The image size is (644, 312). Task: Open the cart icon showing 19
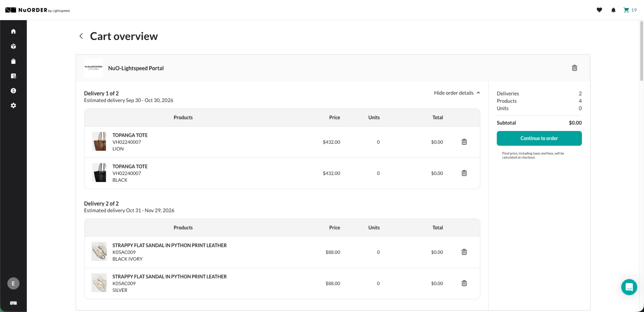(x=630, y=10)
